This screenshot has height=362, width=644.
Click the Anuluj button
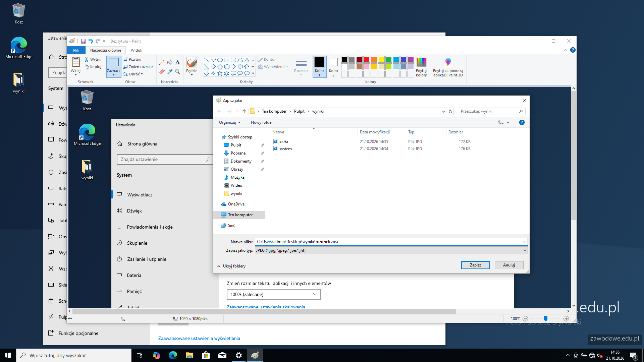pos(509,265)
